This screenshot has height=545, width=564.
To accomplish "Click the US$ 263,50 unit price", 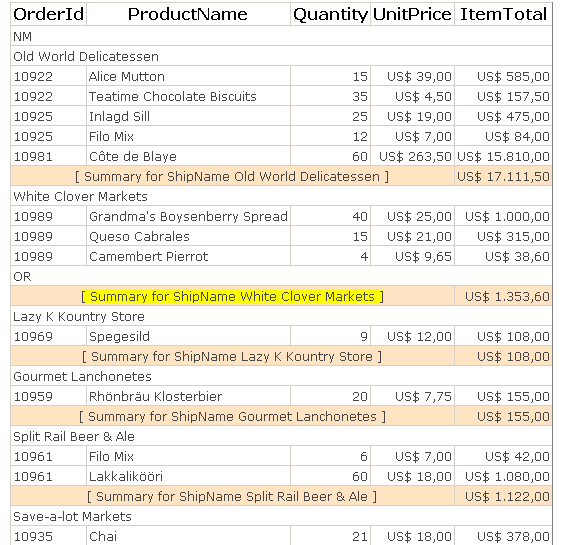I will tap(412, 156).
